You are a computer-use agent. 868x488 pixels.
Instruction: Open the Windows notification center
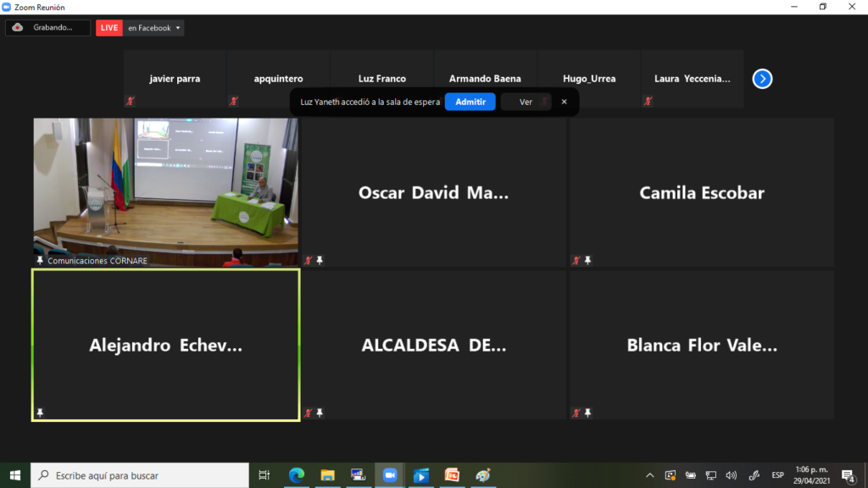tap(847, 475)
